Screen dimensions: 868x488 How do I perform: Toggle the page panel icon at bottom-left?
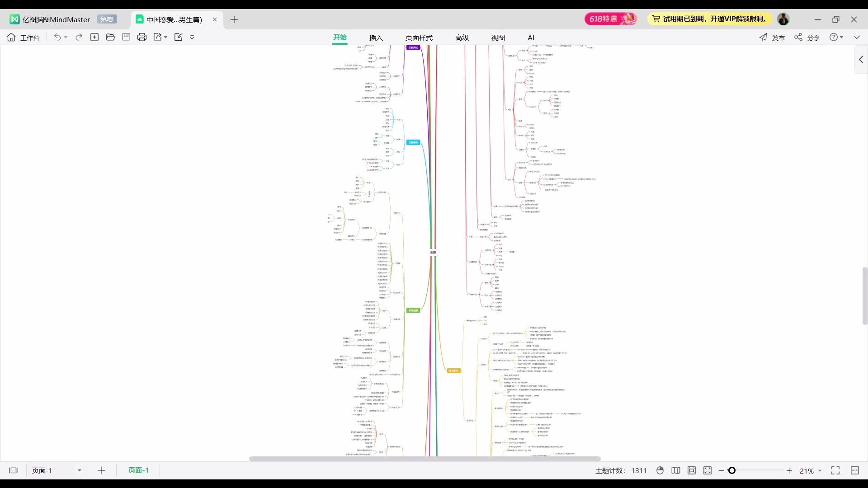[x=14, y=470]
